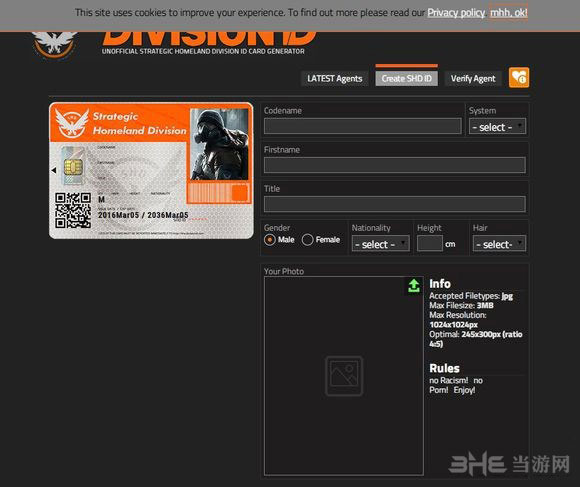Click the Strategic Homeland Division card header

(139, 124)
